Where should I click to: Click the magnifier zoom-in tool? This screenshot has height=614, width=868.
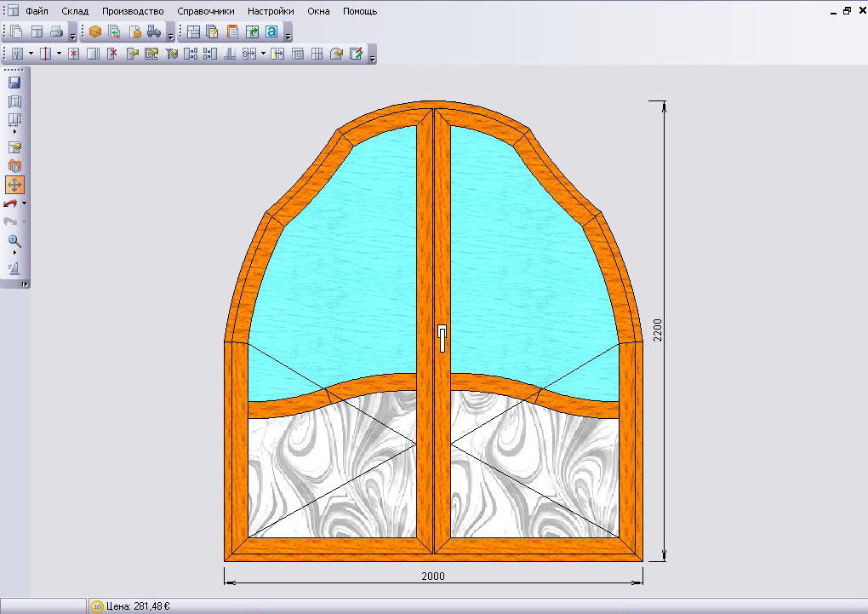(x=14, y=240)
